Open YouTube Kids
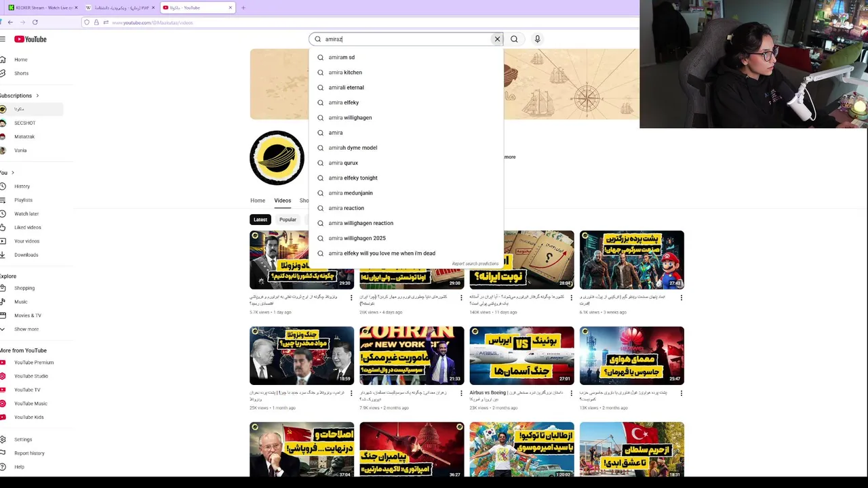The image size is (868, 488). click(x=29, y=418)
